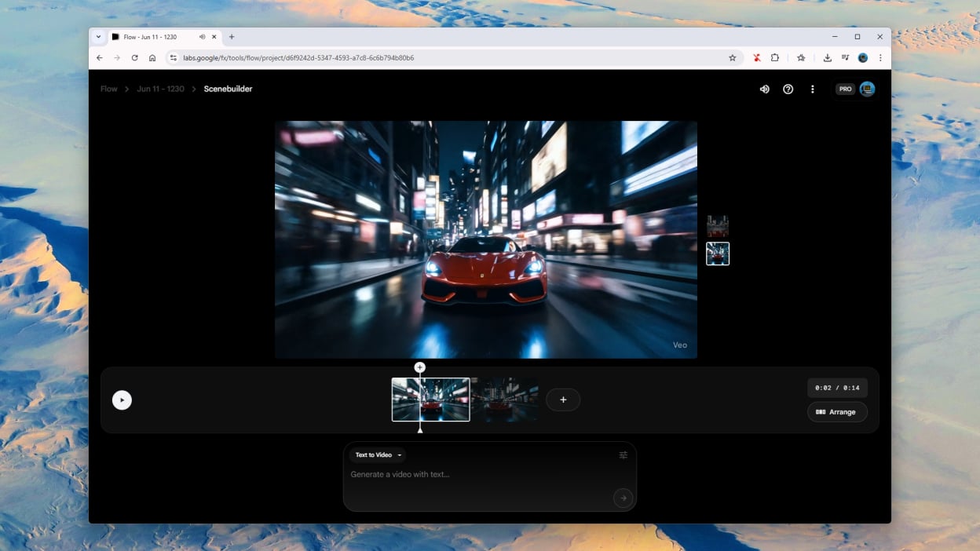Open the user profile avatar in Flow
Image resolution: width=980 pixels, height=551 pixels.
(867, 89)
